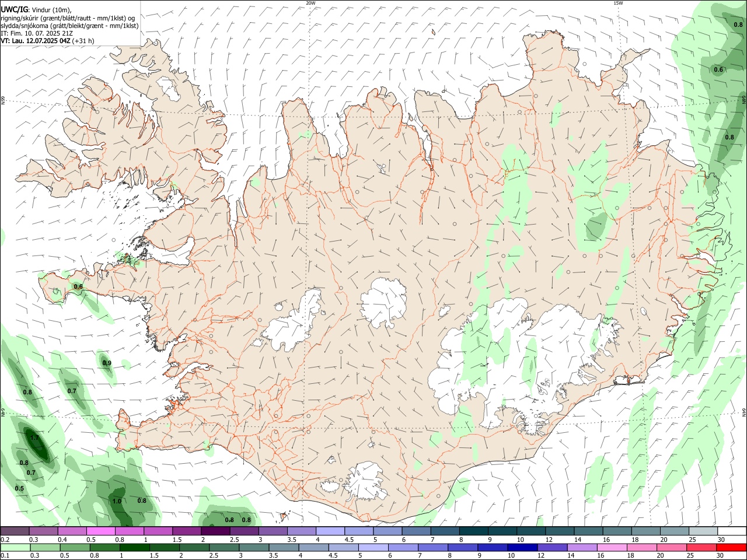Click the dark teal legend swatch between 8 and 9

point(473,531)
